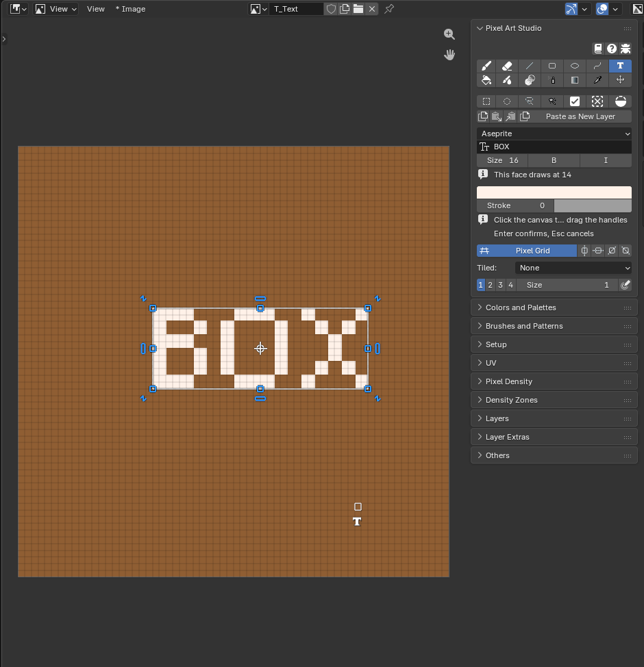Select brush size preset 3
This screenshot has width=644, height=667.
click(501, 285)
